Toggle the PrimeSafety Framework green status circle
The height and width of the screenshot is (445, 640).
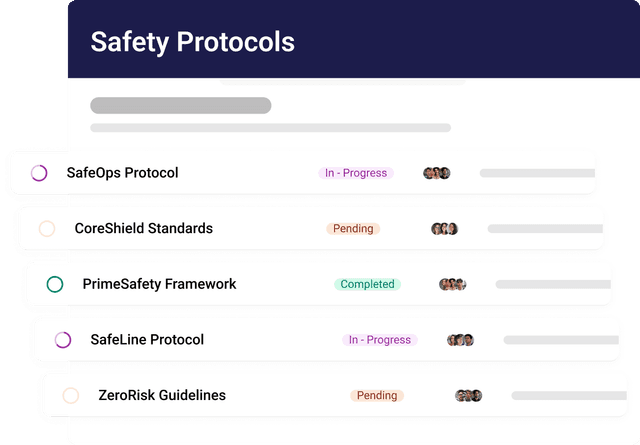(55, 285)
